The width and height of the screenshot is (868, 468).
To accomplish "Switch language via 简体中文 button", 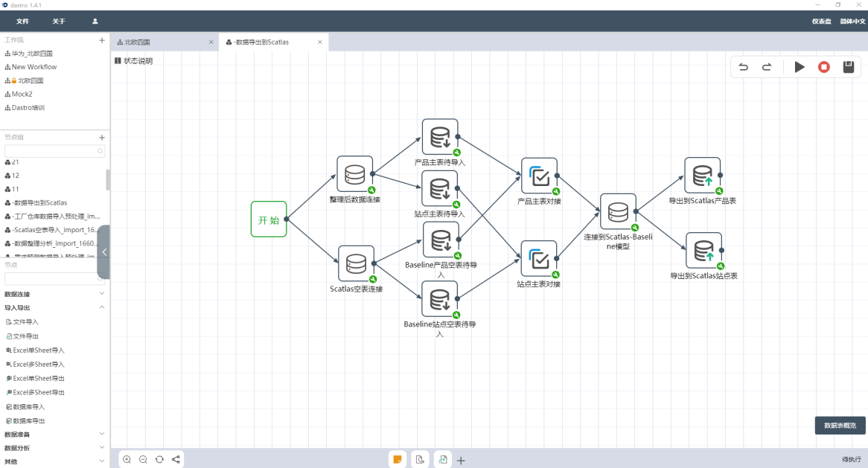I will tap(852, 21).
